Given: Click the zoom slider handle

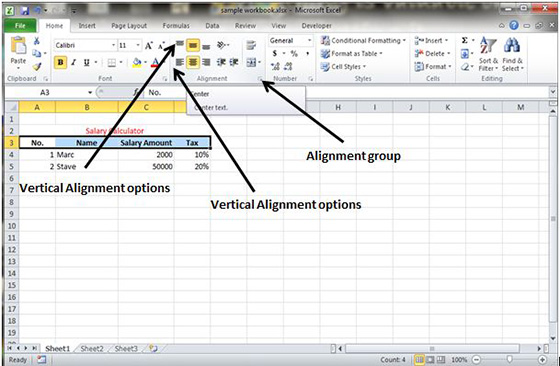Looking at the screenshot, I should [510, 360].
